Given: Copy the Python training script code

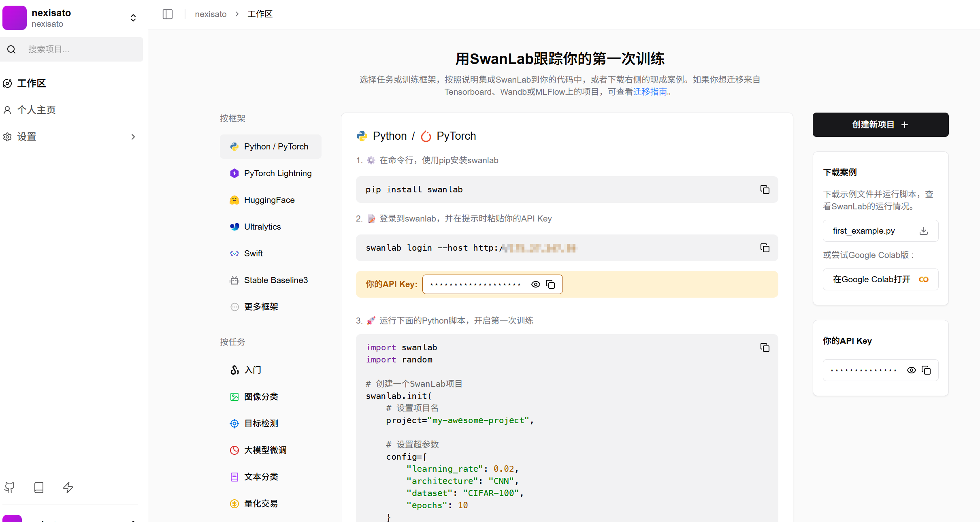Looking at the screenshot, I should 765,347.
